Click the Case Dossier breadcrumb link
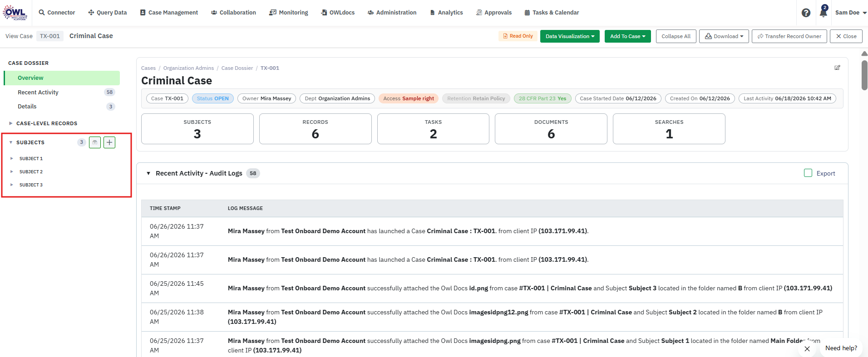 pyautogui.click(x=237, y=68)
